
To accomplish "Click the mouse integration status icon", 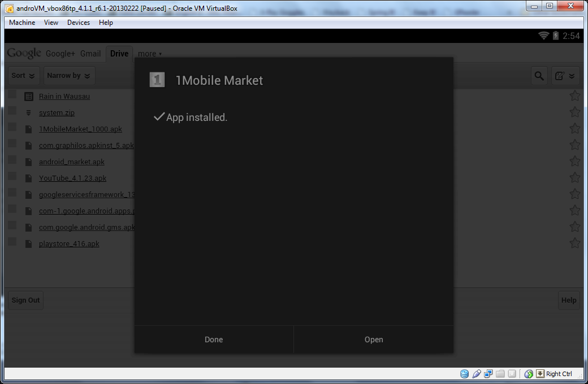I will (529, 373).
